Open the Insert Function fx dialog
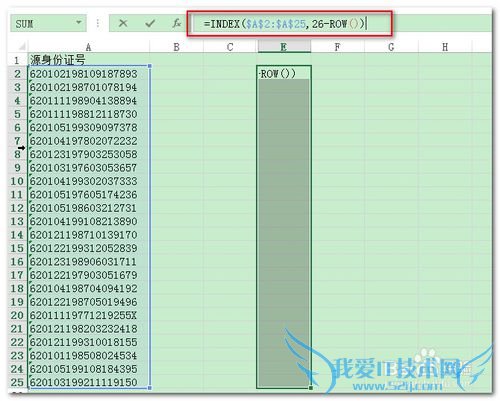The image size is (500, 401). pyautogui.click(x=176, y=23)
